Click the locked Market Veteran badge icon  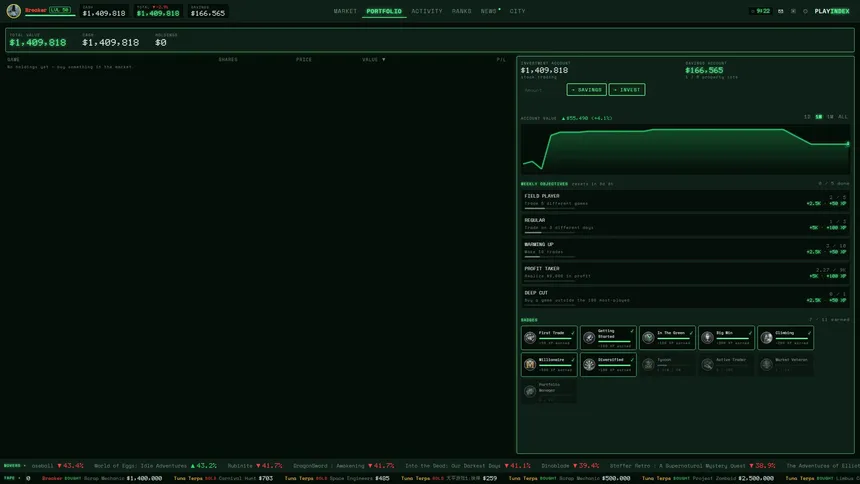click(767, 364)
